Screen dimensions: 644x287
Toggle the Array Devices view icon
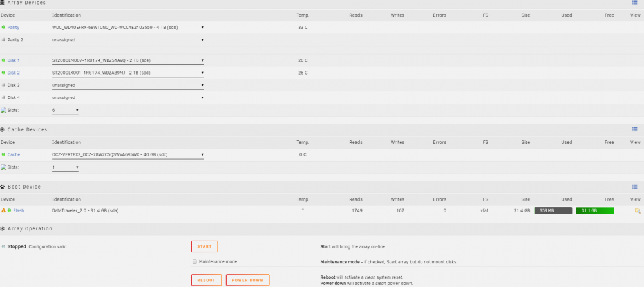(634, 3)
